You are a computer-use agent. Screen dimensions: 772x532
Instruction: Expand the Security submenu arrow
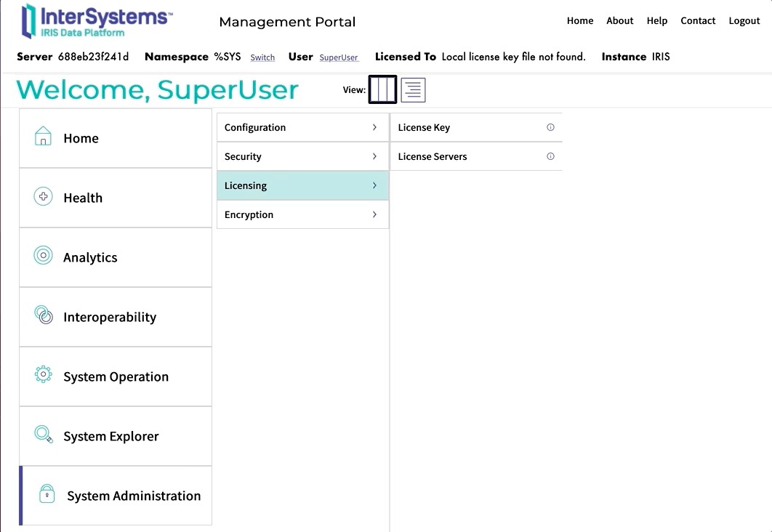click(x=374, y=156)
